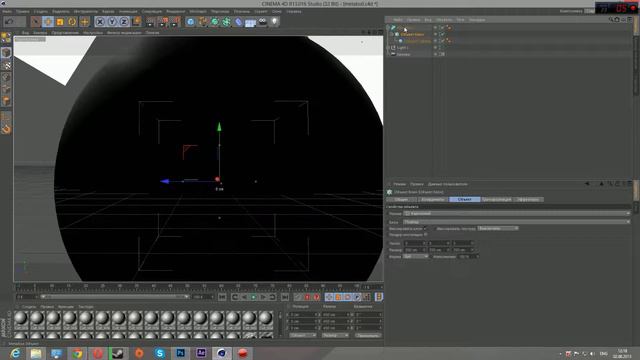The width and height of the screenshot is (640, 360).
Task: Add a cube primitive object
Action: click(x=191, y=21)
